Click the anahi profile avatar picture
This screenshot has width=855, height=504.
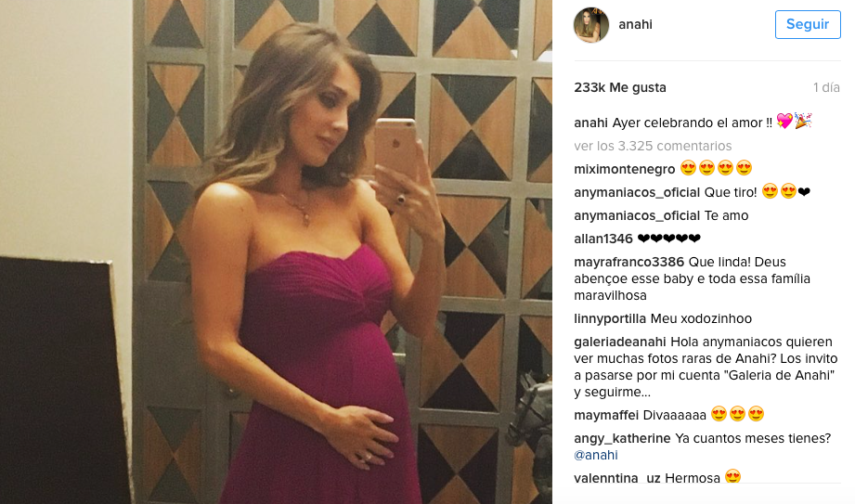click(591, 24)
